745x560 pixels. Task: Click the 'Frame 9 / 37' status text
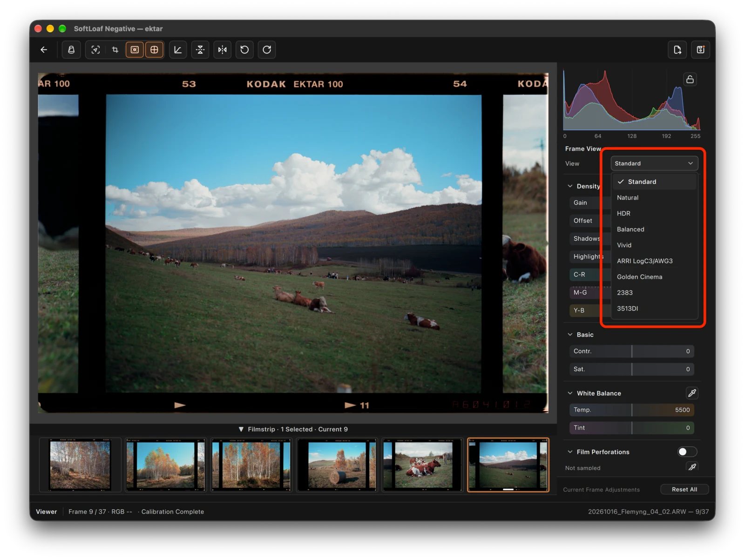click(88, 512)
